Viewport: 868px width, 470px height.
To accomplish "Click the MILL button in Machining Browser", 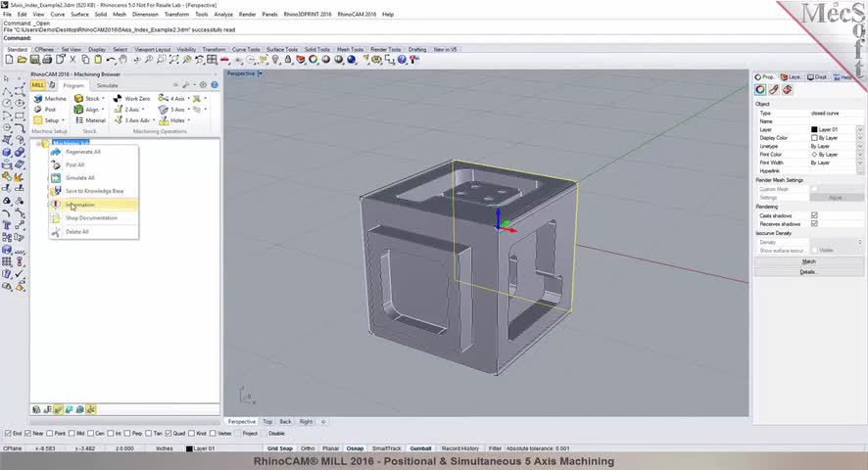I will point(37,85).
